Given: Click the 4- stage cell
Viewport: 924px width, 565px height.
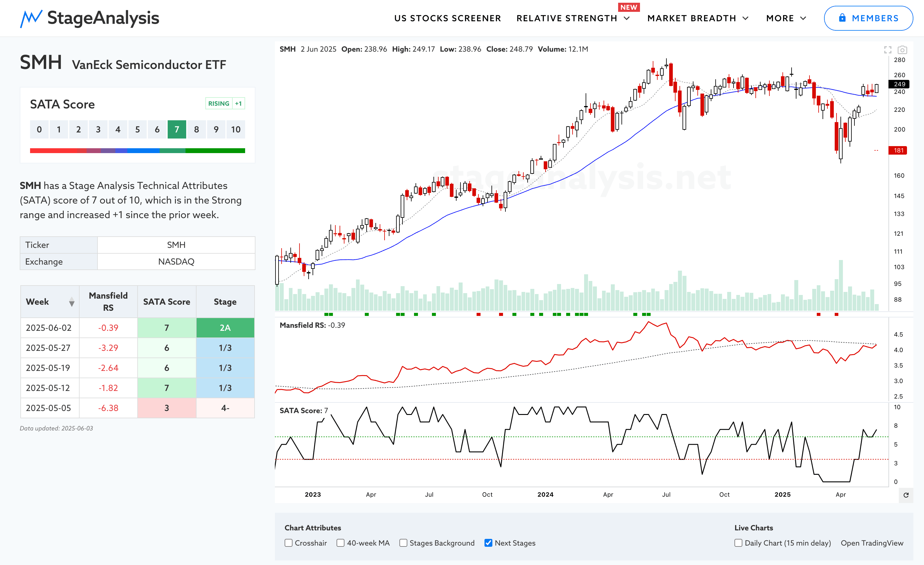Looking at the screenshot, I should tap(225, 408).
